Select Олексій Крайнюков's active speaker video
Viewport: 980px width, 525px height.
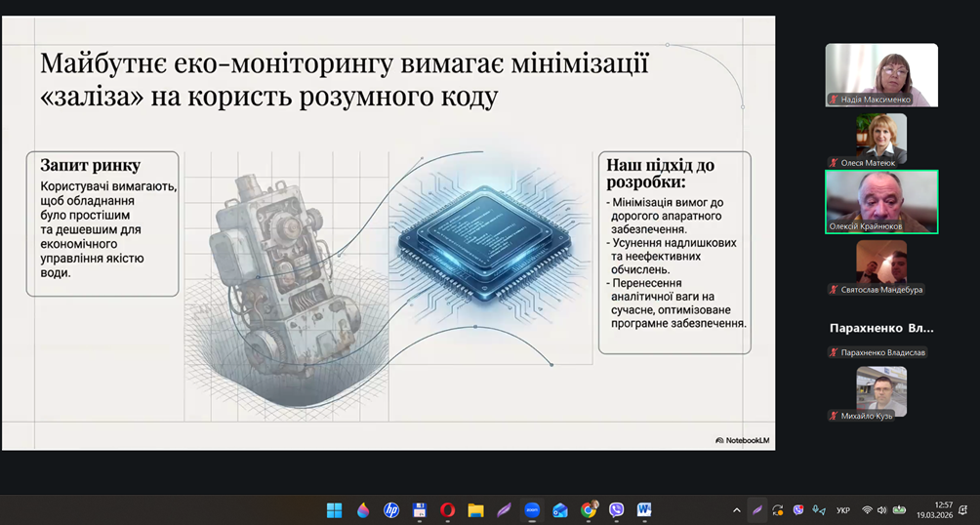tap(880, 201)
